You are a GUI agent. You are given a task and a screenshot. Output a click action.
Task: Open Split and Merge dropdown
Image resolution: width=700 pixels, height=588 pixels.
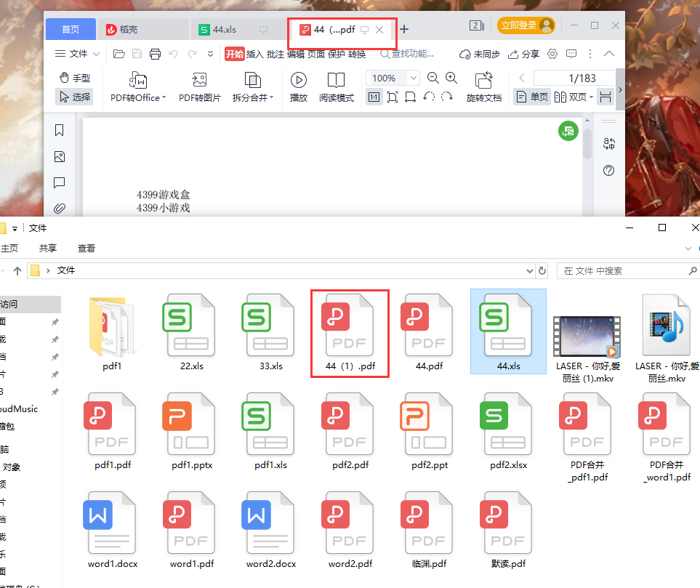tap(253, 87)
